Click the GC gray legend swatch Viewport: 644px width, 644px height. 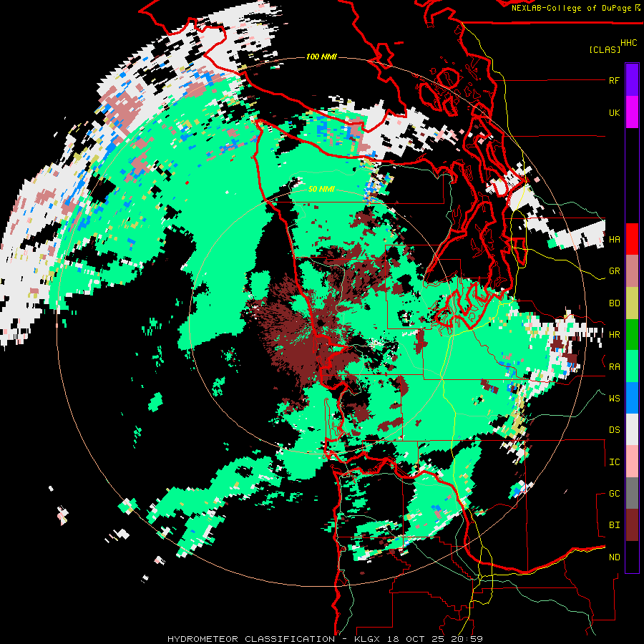click(x=632, y=493)
